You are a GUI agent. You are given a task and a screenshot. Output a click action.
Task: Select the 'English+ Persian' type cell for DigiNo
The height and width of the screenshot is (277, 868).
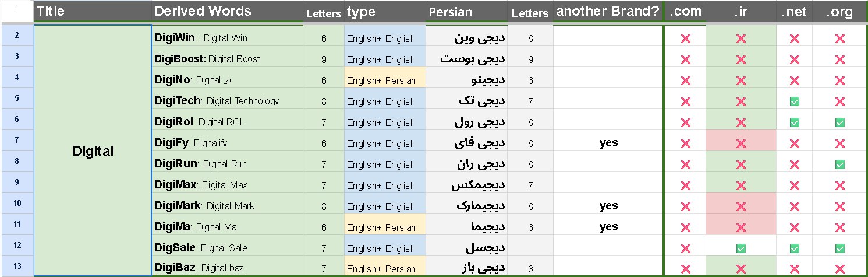coord(385,80)
